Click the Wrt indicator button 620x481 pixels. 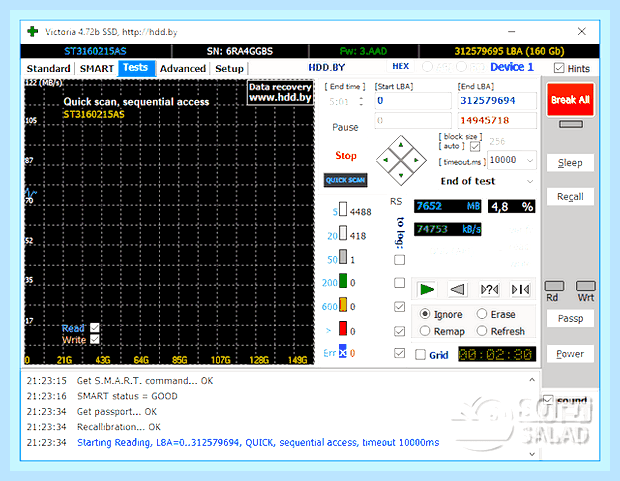(x=586, y=286)
